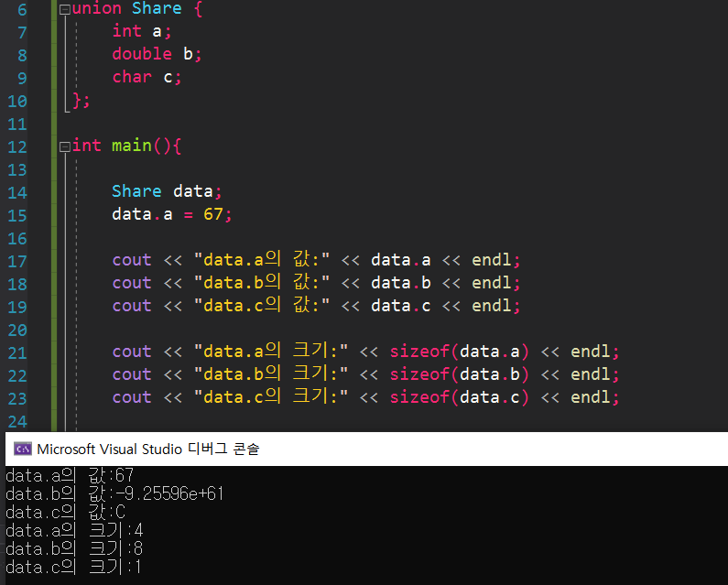Click console output 'data.b의 크기:8'
Image resolution: width=728 pixels, height=585 pixels.
point(74,548)
